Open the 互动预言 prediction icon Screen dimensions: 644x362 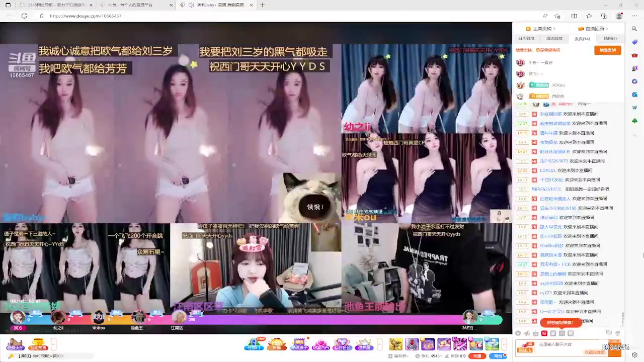click(38, 344)
